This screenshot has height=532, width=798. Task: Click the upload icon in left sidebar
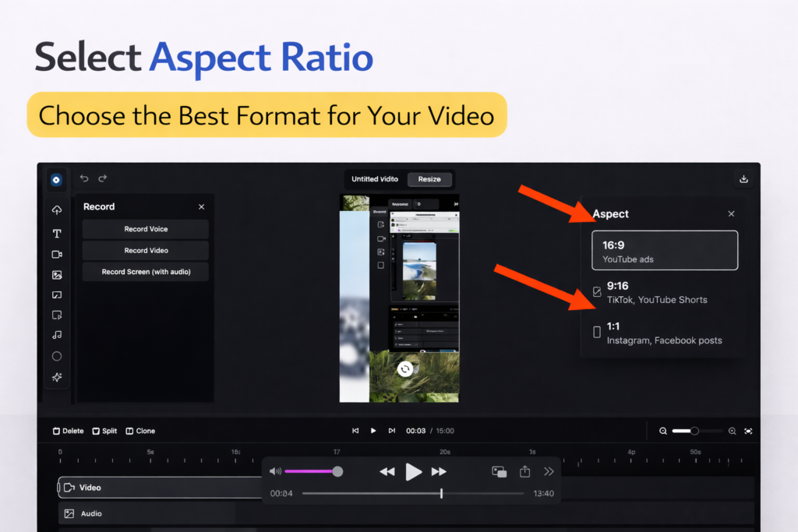pyautogui.click(x=57, y=210)
